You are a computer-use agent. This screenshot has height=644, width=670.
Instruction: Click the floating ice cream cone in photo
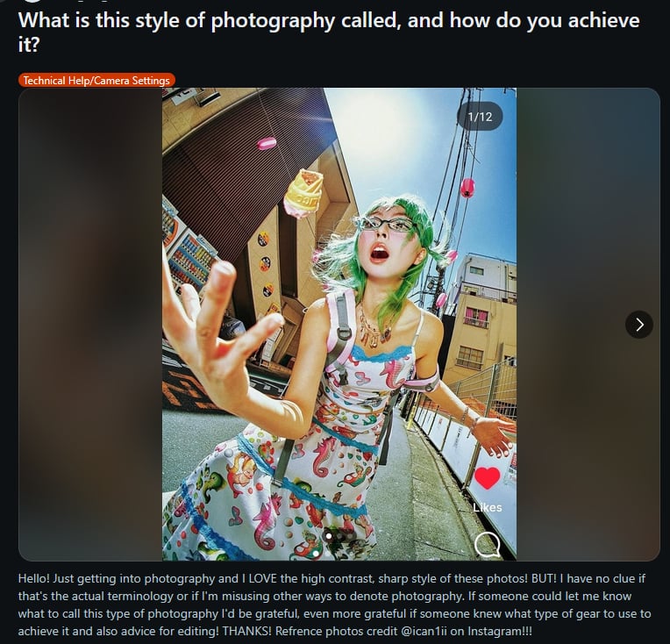click(303, 193)
